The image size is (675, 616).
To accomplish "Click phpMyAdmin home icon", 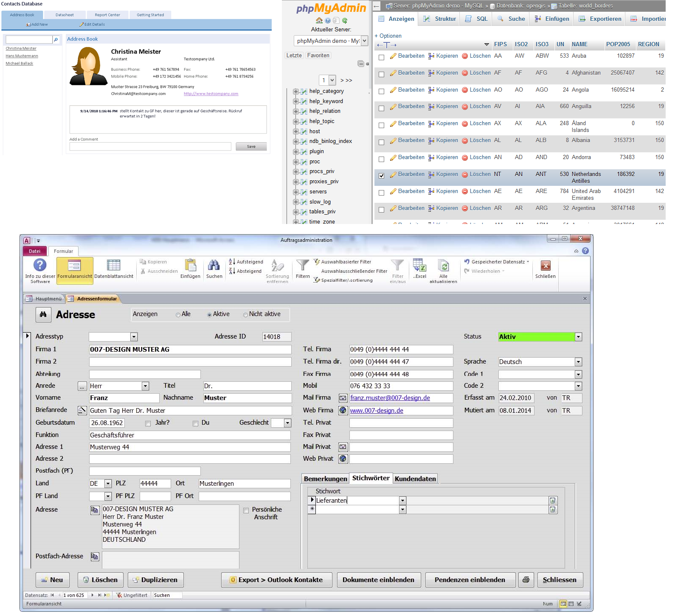I will tap(319, 20).
